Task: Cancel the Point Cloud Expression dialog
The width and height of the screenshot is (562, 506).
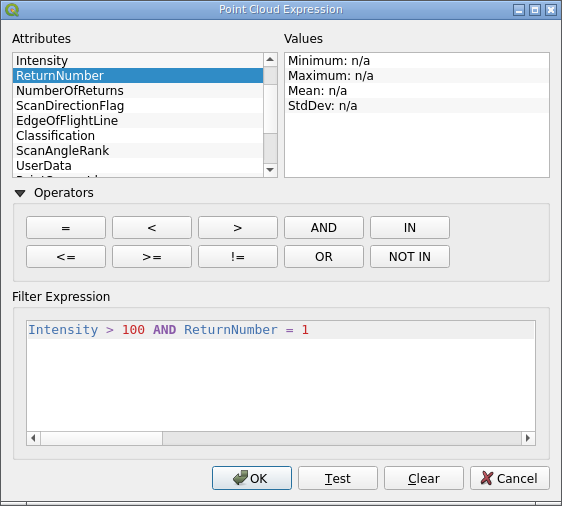Action: click(x=510, y=478)
